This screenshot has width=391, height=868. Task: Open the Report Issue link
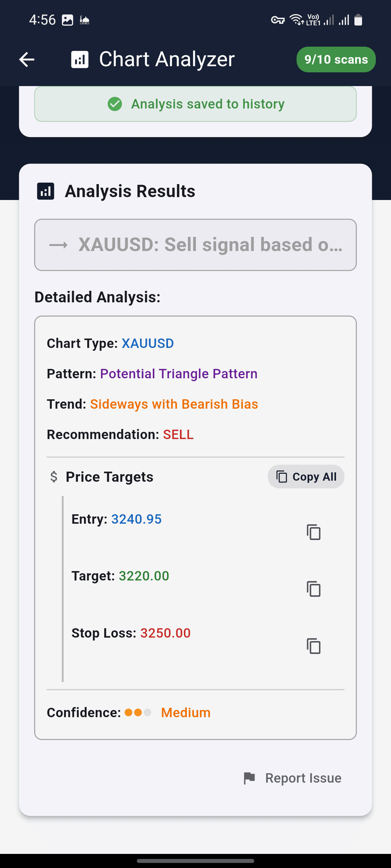(303, 778)
